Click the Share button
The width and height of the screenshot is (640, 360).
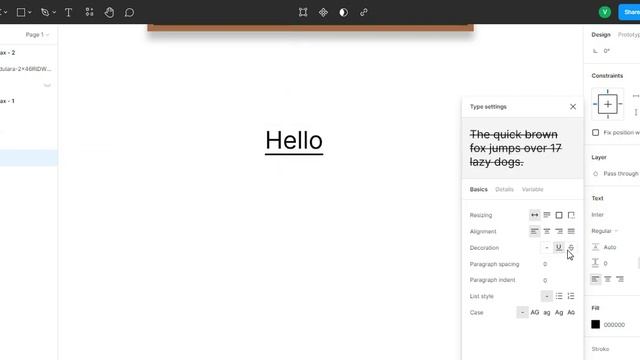click(629, 12)
